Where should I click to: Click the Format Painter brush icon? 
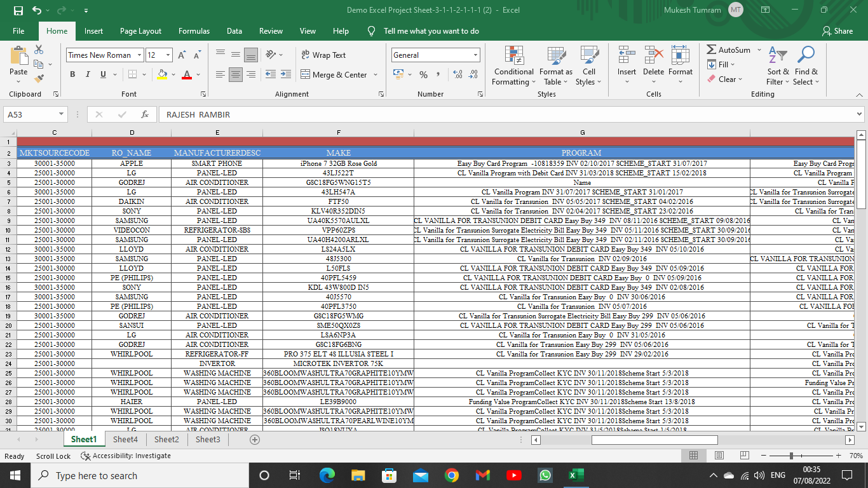click(x=39, y=79)
